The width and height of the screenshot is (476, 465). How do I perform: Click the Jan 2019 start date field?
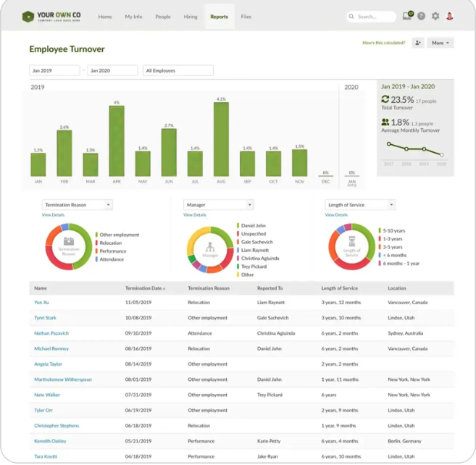tap(54, 71)
